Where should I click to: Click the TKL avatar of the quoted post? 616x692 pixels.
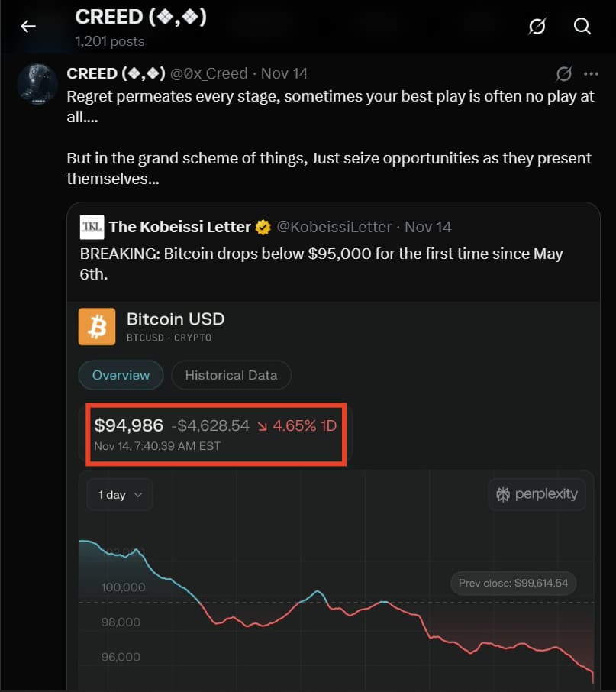[92, 227]
